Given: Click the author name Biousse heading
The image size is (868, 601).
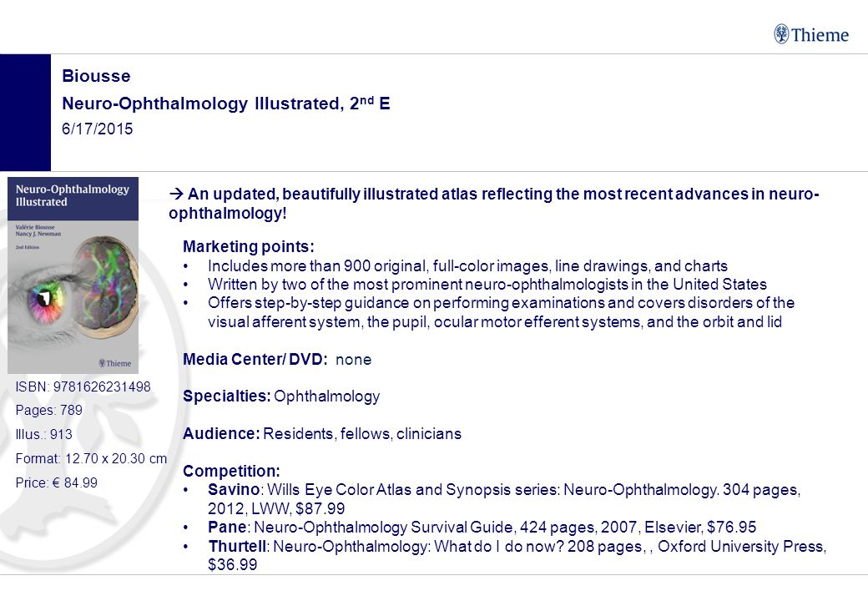Looking at the screenshot, I should click(96, 76).
